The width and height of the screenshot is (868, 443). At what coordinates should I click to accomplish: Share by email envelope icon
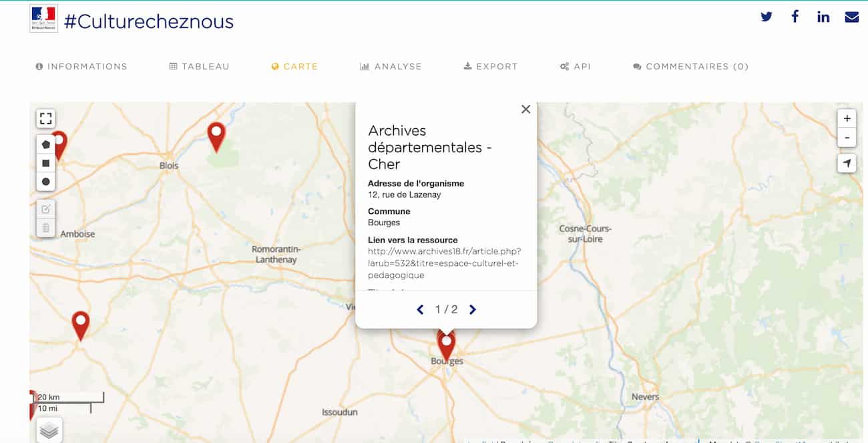pos(851,17)
